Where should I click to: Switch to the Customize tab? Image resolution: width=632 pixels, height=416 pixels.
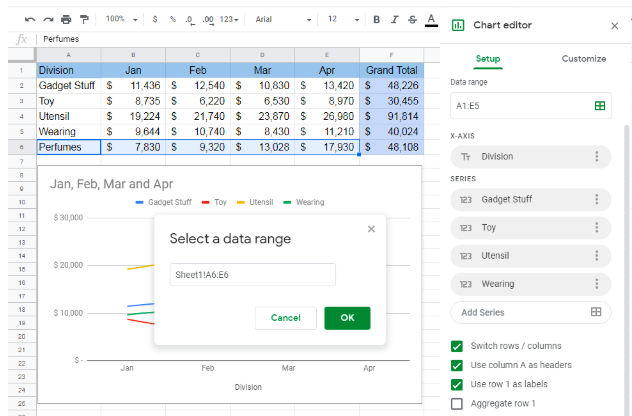tap(584, 59)
